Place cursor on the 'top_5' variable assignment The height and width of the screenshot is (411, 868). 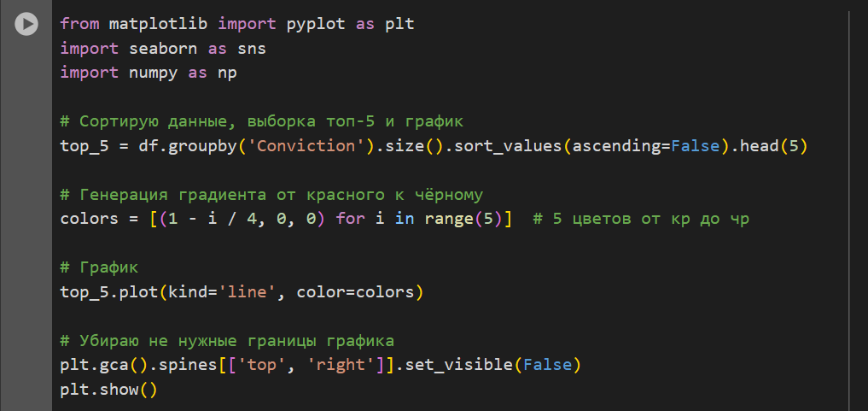[x=84, y=145]
